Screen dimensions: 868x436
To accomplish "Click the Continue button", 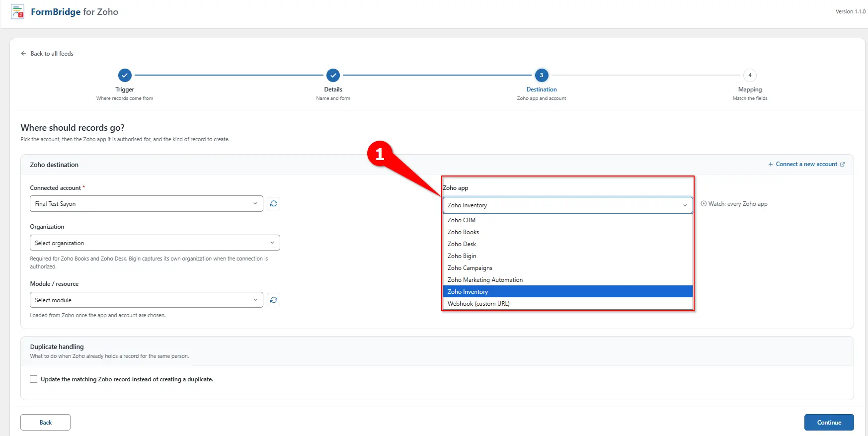I will [829, 423].
